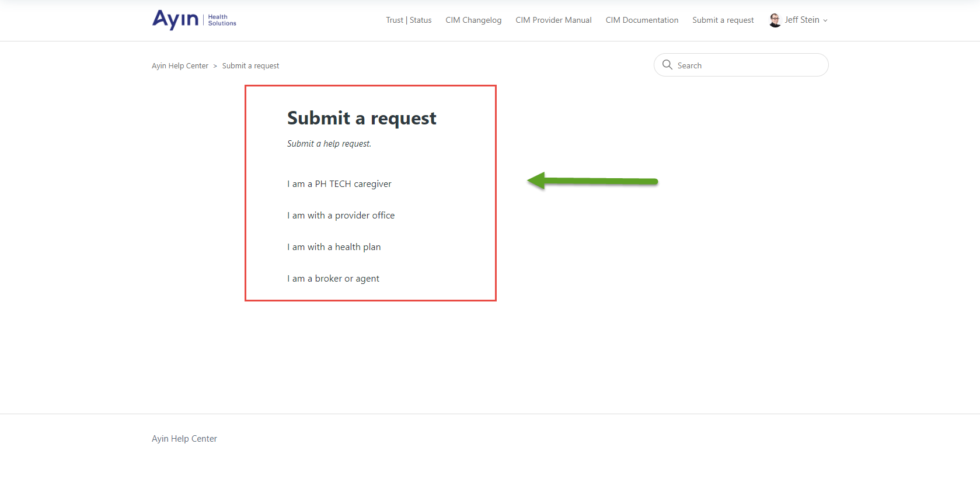The width and height of the screenshot is (980, 489).
Task: Open the CIM Provider Manual nav item
Action: 553,20
